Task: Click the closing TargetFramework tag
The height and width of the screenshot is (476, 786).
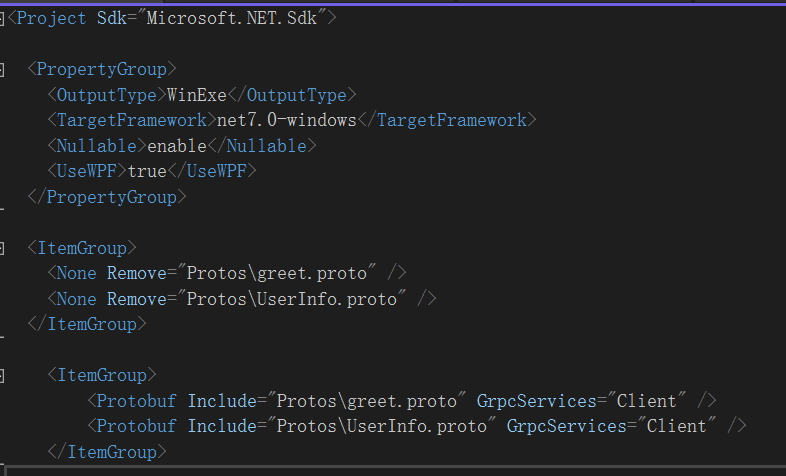Action: pyautogui.click(x=446, y=120)
